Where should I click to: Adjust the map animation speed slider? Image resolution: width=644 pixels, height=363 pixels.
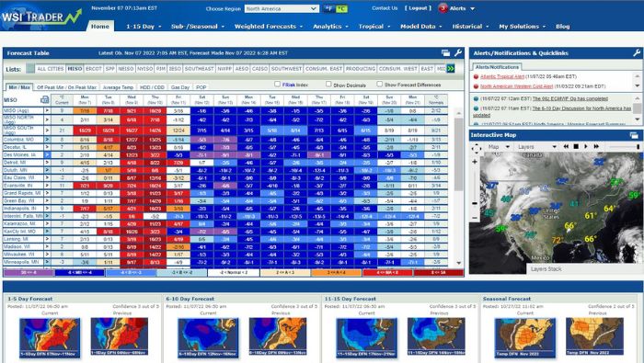point(625,146)
